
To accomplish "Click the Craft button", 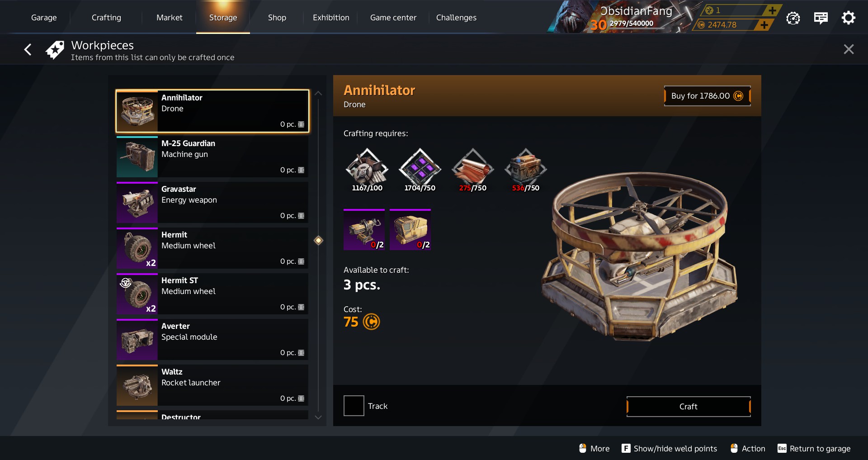I will (689, 407).
